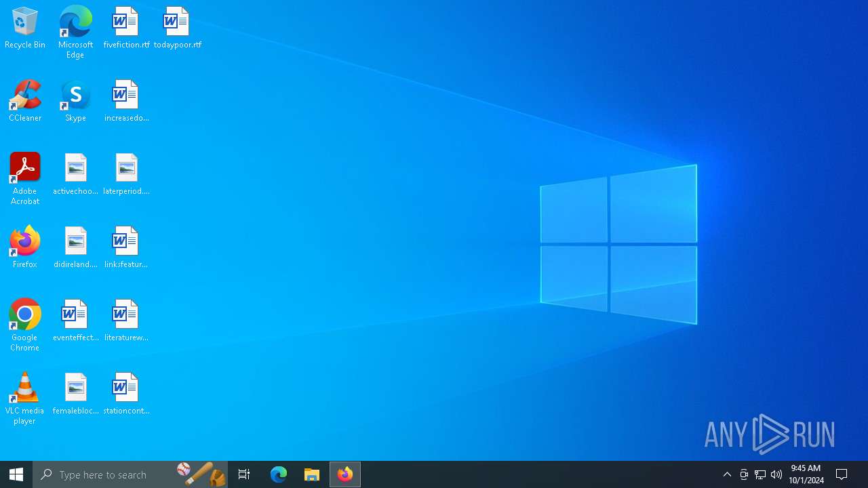The height and width of the screenshot is (488, 868).
Task: Select the literaturew... Word document
Action: [x=126, y=321]
